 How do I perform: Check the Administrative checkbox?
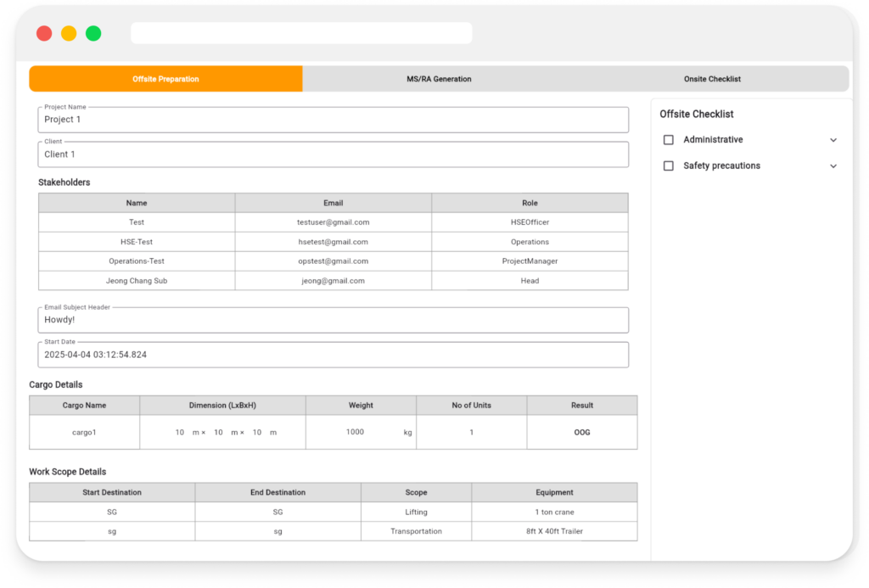coord(668,139)
